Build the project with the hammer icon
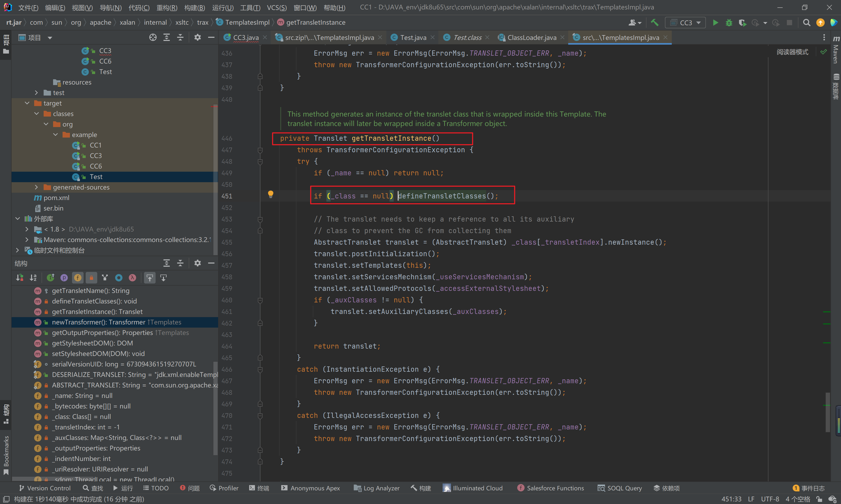This screenshot has height=504, width=841. click(x=654, y=23)
